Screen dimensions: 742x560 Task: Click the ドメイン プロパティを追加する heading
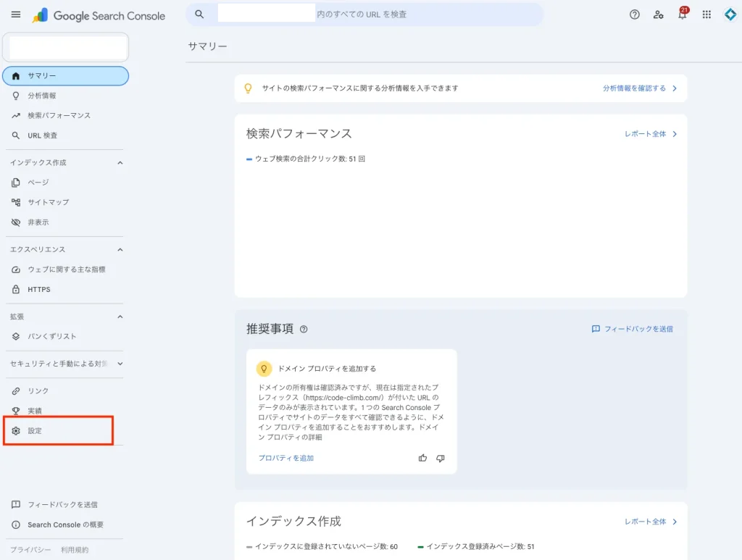[x=327, y=369]
